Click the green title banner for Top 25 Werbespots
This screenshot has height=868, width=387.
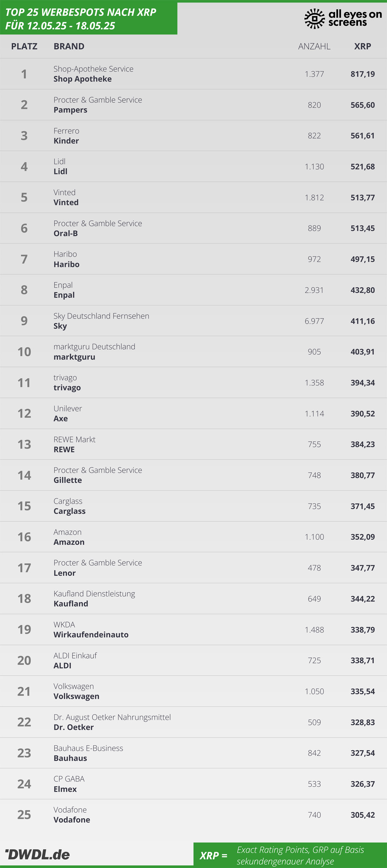(89, 18)
